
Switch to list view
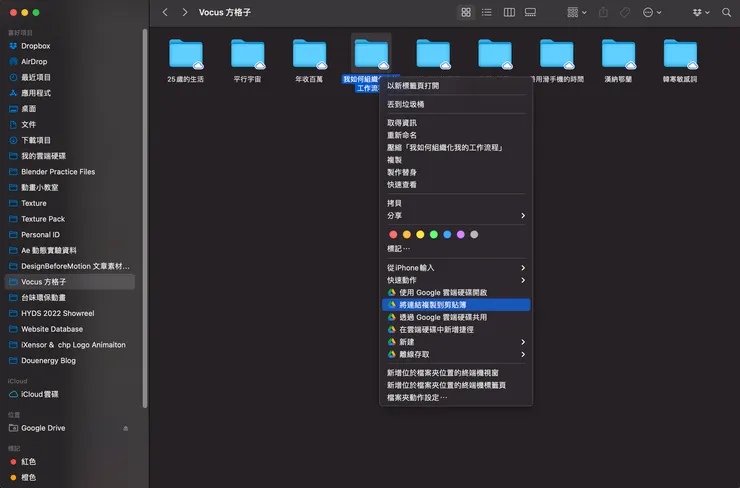487,12
